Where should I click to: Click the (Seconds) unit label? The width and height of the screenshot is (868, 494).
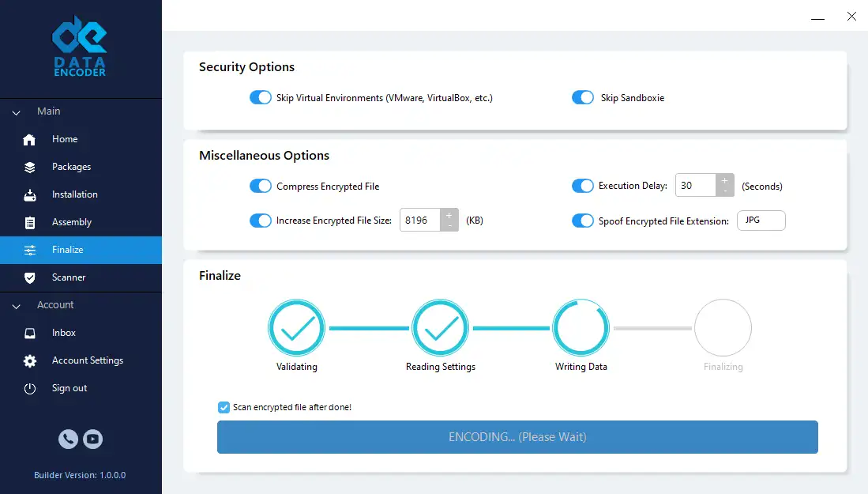tap(762, 187)
